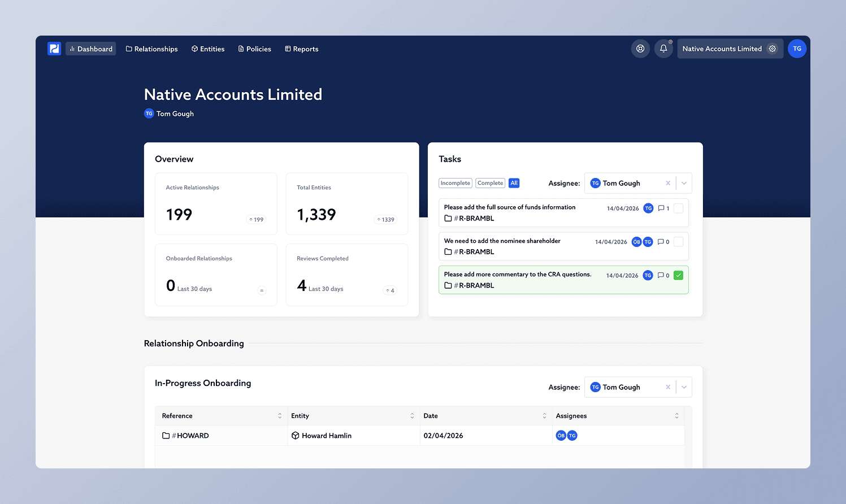846x504 pixels.
Task: Click the folder icon beside #HOWARD
Action: tap(166, 436)
